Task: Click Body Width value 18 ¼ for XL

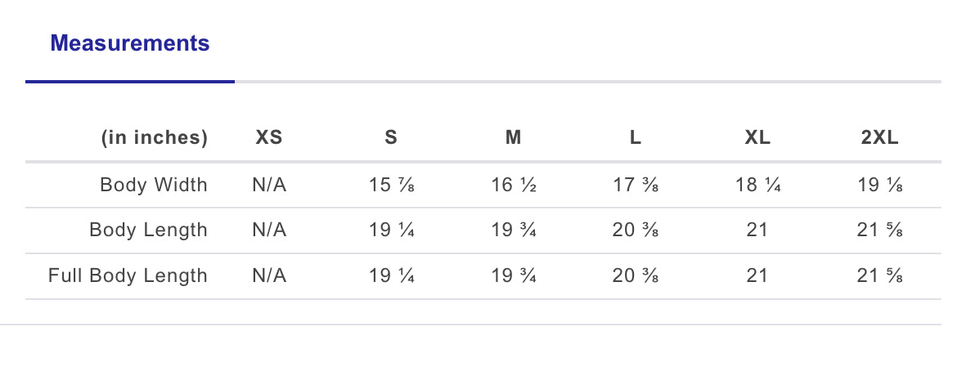Action: coord(757,185)
